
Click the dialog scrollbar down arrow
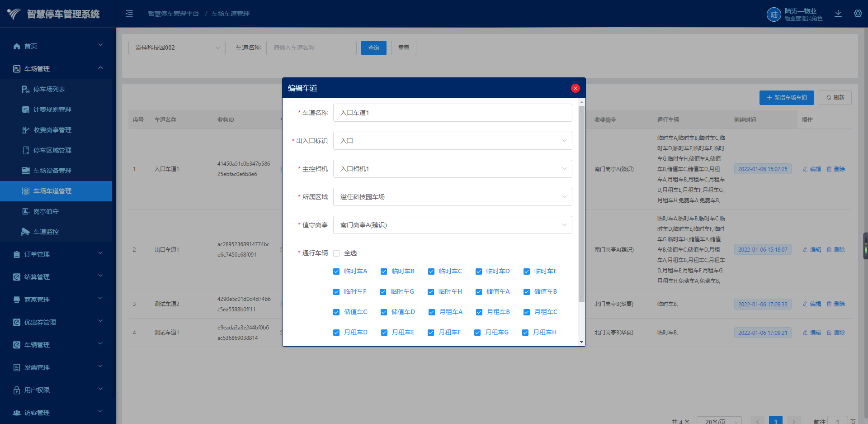(x=581, y=342)
